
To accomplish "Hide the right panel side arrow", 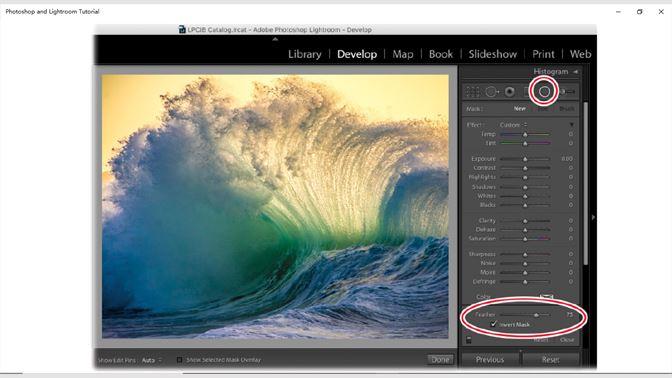I will 593,217.
